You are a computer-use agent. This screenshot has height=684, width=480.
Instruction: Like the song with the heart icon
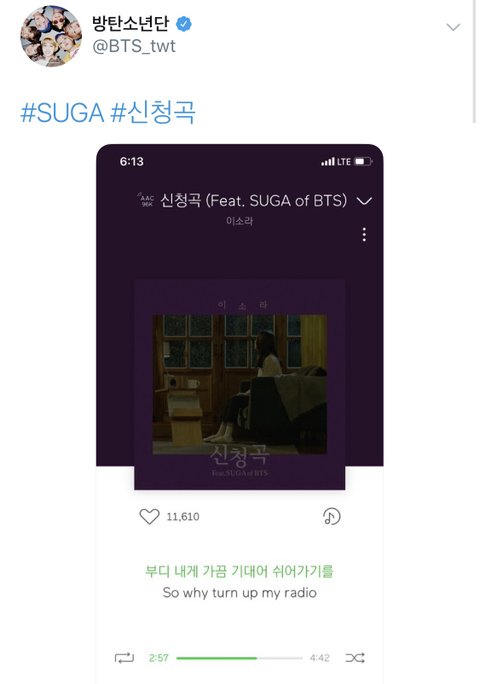149,516
